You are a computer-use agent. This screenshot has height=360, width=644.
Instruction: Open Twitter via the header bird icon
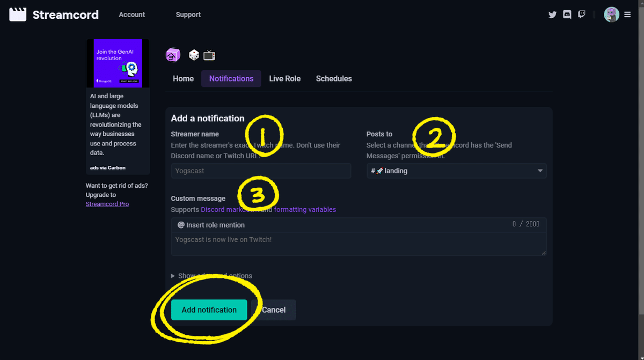pos(552,14)
